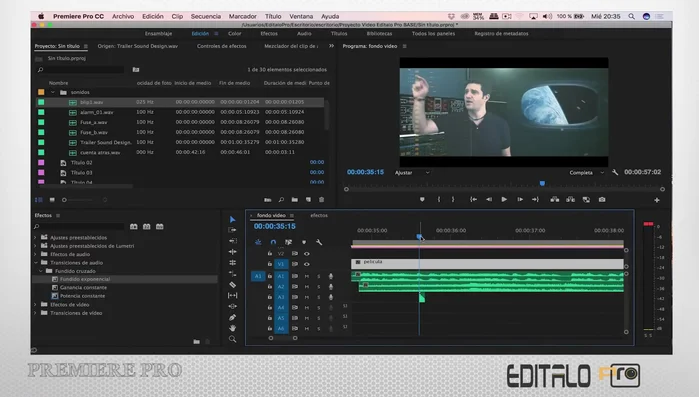Expand Efectos de video folder
The image size is (699, 397).
tap(35, 305)
